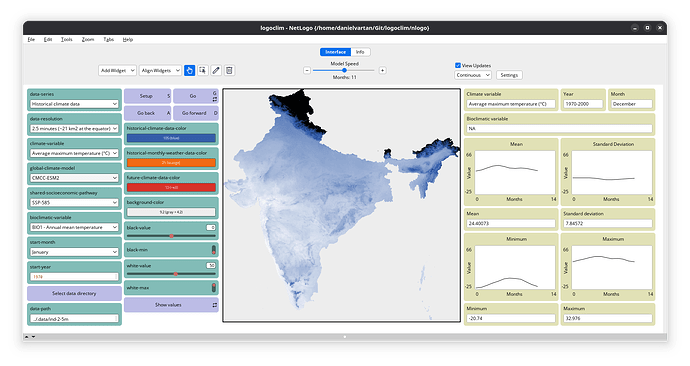Open the Tools menu
Image resolution: width=690 pixels, height=366 pixels.
pyautogui.click(x=66, y=40)
